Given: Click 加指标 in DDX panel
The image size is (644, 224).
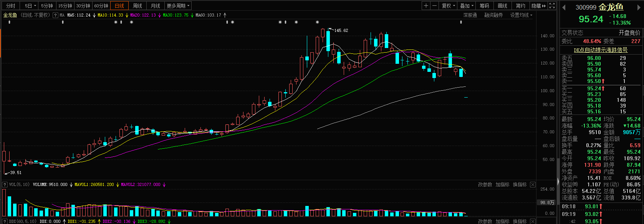Looking at the screenshot, I should (502, 221).
